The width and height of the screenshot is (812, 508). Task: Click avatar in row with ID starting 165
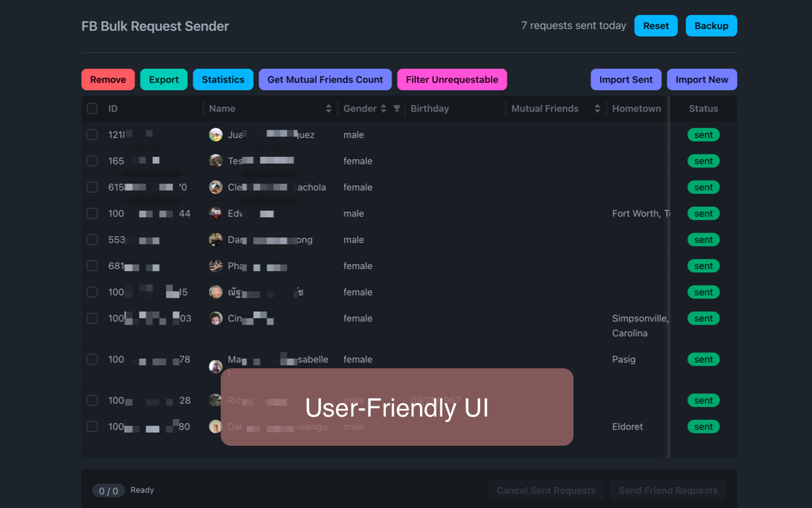(x=216, y=161)
